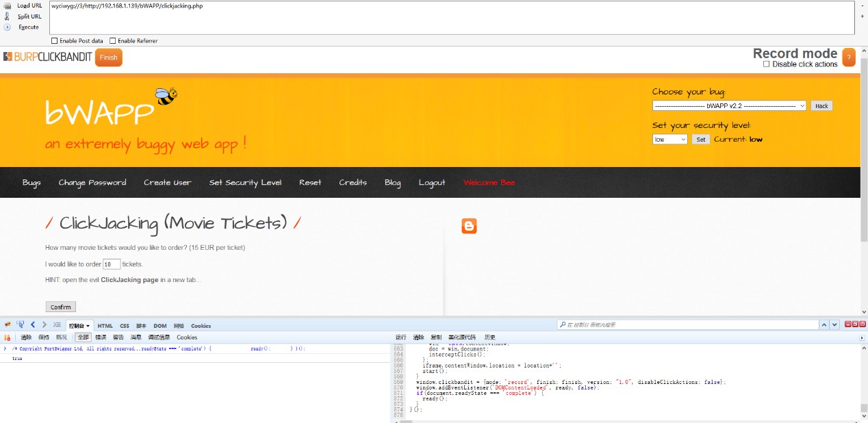Click HackBar plus icon beside URL box
868x423 pixels.
[862, 16]
